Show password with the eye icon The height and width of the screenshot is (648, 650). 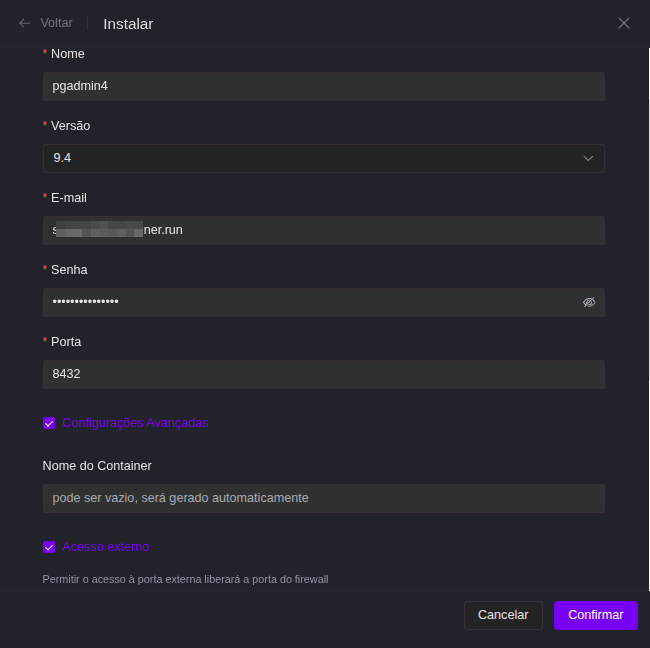tap(589, 302)
